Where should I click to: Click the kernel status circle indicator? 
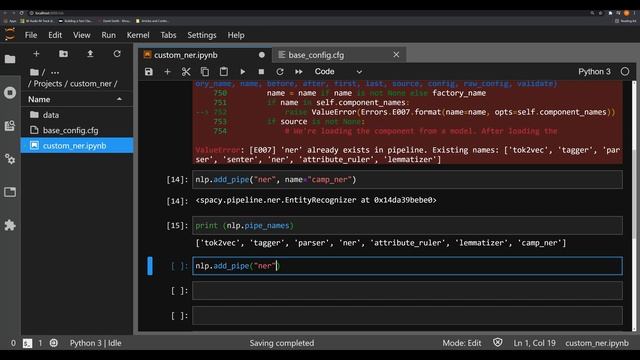coord(625,72)
